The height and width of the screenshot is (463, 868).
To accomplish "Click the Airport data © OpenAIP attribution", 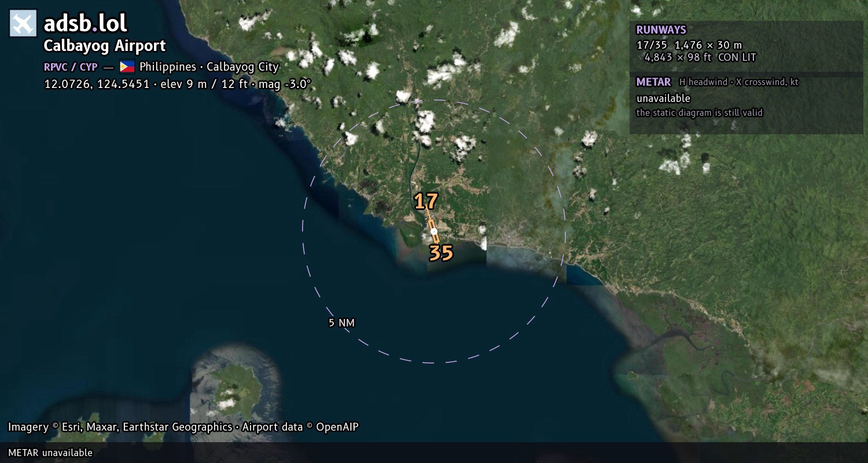I will click(300, 427).
